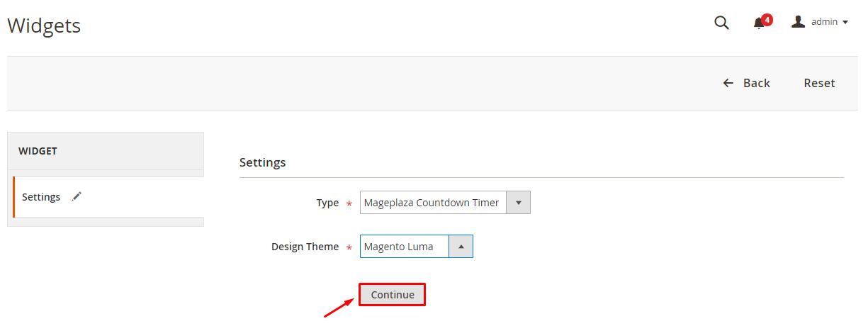This screenshot has height=331, width=868.
Task: Expand the admin account menu caret
Action: coord(845,23)
